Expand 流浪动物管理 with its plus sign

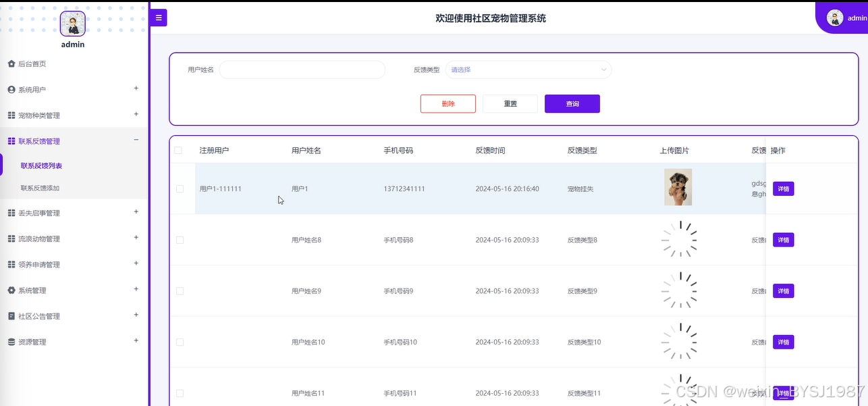pyautogui.click(x=136, y=237)
